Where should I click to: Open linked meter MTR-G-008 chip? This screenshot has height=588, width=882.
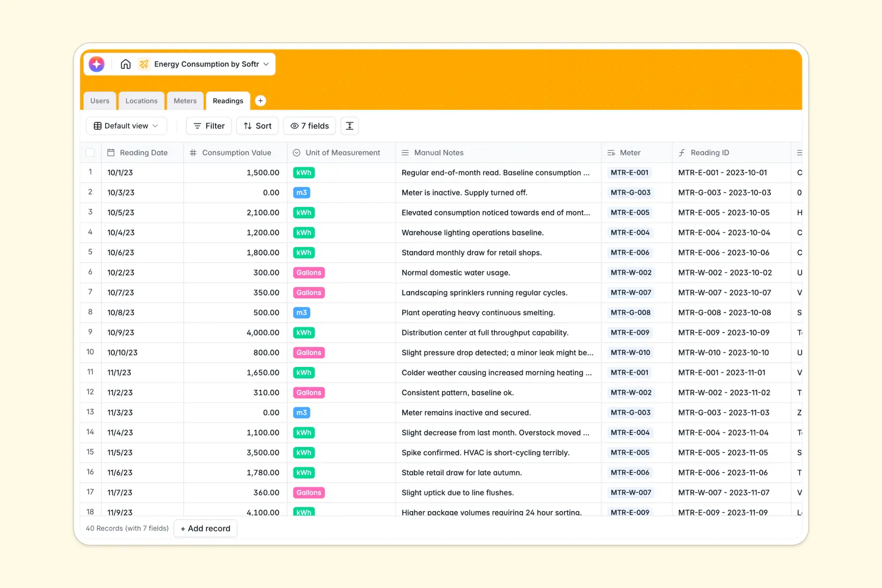pyautogui.click(x=630, y=313)
